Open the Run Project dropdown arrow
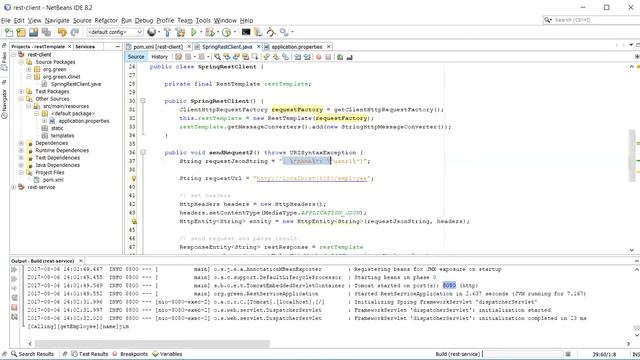Image resolution: width=640 pixels, height=360 pixels. click(x=201, y=32)
